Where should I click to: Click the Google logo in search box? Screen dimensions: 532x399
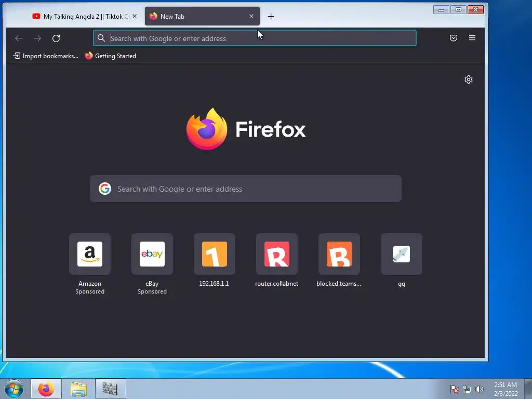pos(105,189)
